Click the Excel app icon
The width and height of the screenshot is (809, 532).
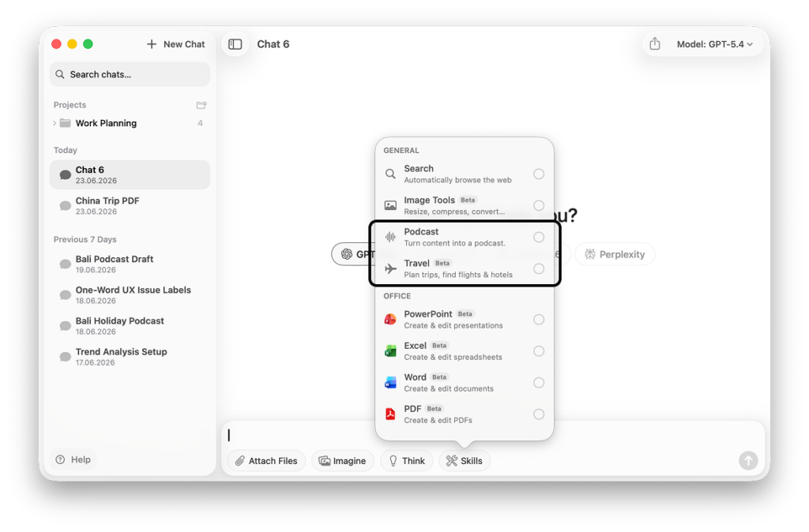(390, 351)
